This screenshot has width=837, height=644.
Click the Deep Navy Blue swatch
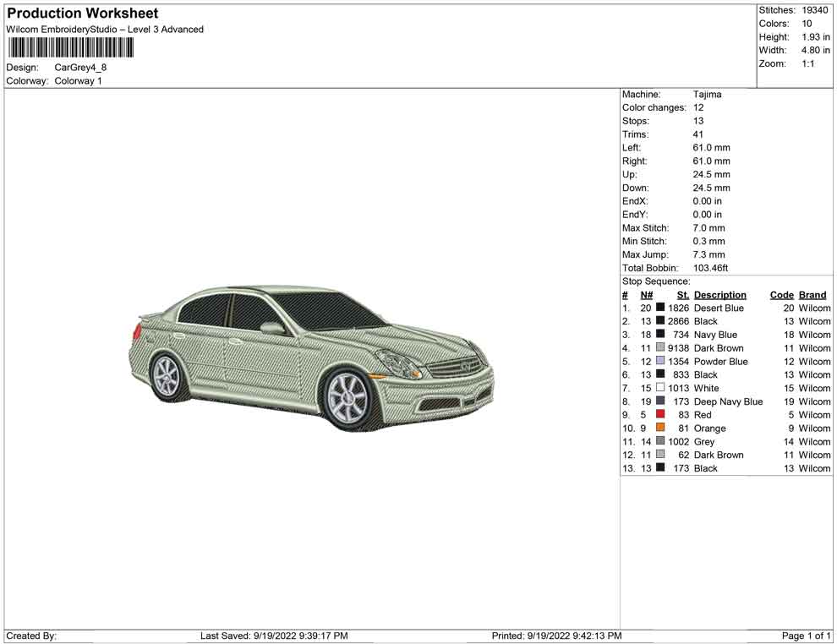click(660, 401)
